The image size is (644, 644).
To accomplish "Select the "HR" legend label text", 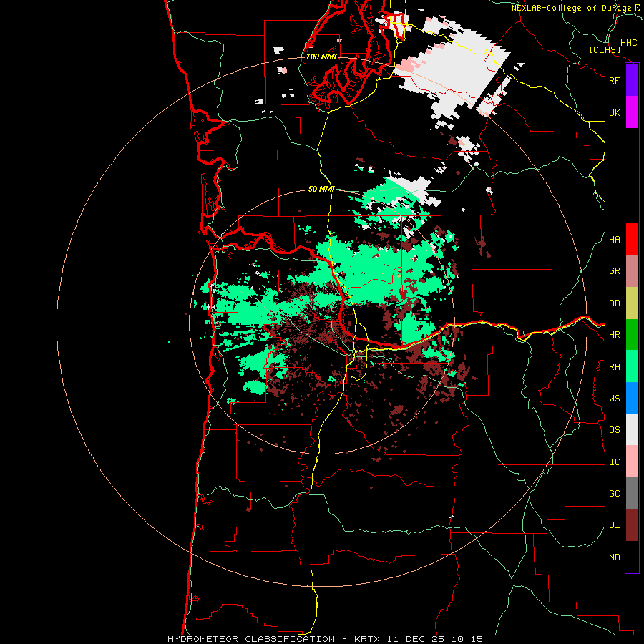I will click(x=614, y=335).
